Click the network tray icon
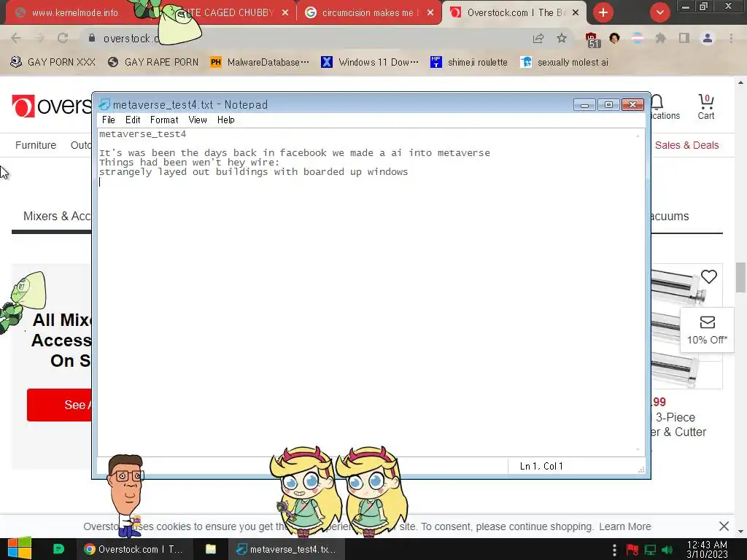The image size is (747, 560). [650, 550]
